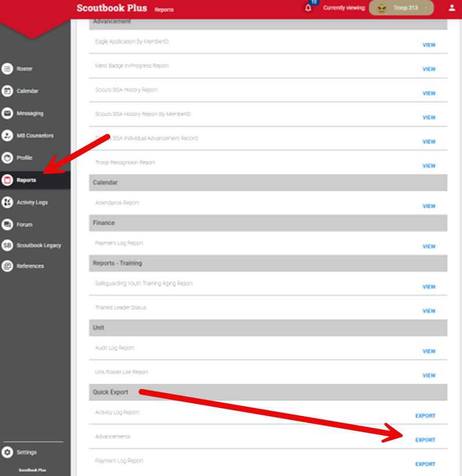This screenshot has height=476, width=462.
Task: Open the user account icon
Action: (x=452, y=8)
